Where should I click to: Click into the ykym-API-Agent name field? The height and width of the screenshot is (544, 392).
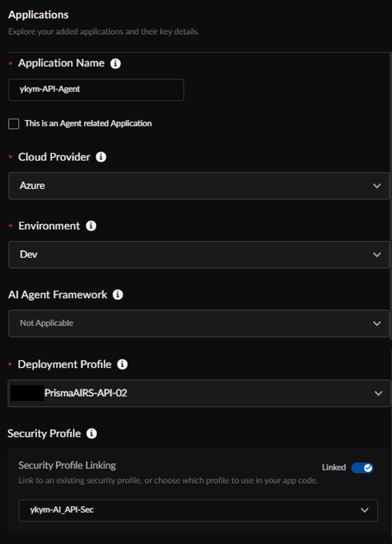(96, 90)
